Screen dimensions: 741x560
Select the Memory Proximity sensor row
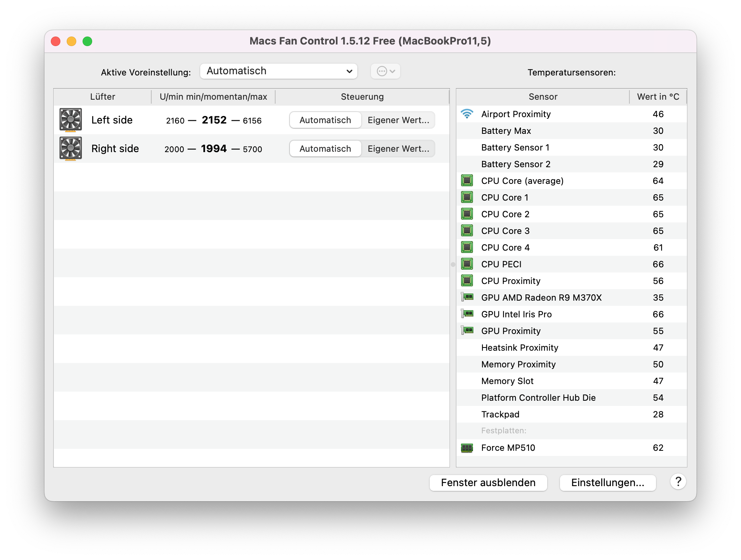[x=571, y=364]
